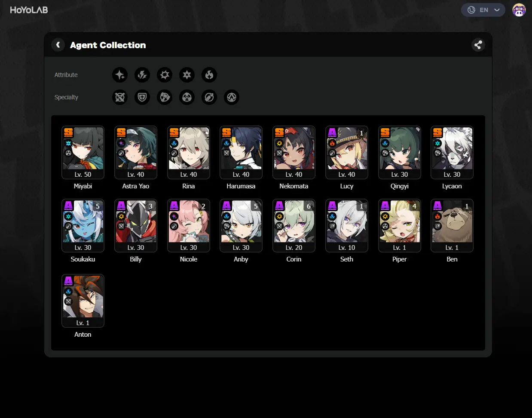Open the user profile avatar
Image resolution: width=532 pixels, height=418 pixels.
tap(519, 10)
